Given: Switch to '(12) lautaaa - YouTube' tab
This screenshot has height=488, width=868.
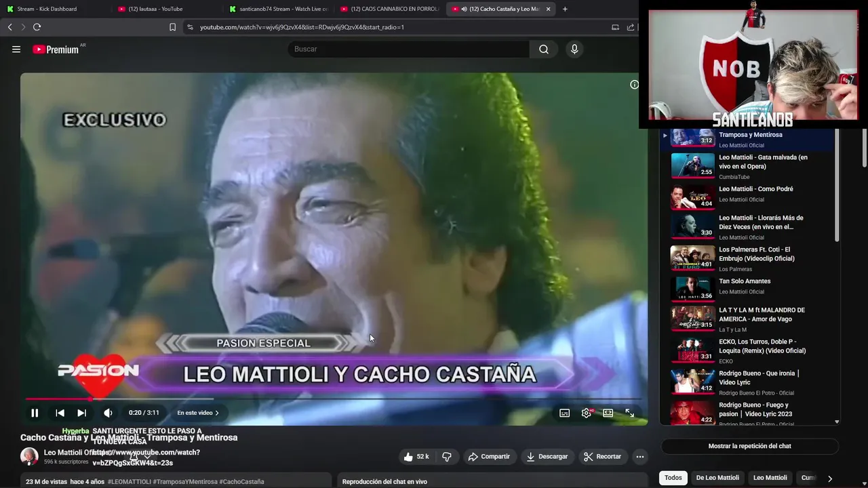Looking at the screenshot, I should (x=166, y=9).
